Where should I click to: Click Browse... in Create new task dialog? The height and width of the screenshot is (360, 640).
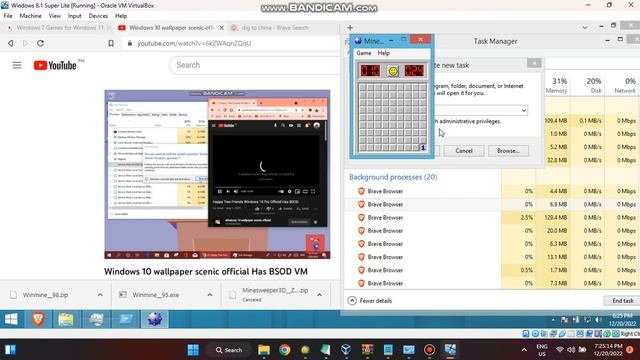(x=508, y=151)
